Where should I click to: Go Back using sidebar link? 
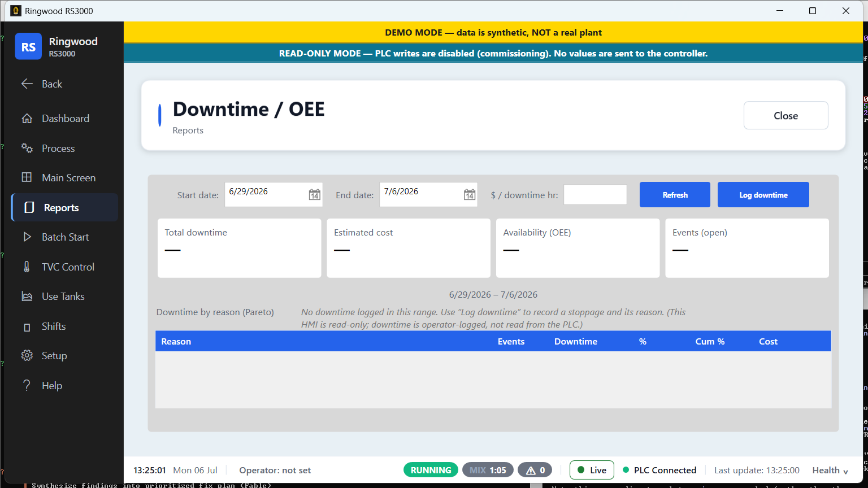click(64, 84)
